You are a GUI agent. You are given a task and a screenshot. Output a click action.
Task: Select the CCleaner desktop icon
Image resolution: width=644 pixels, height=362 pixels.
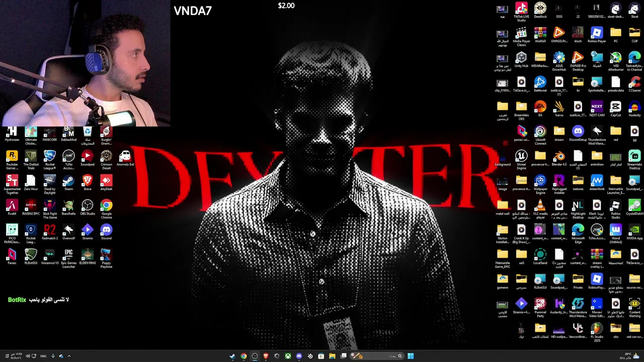point(634,84)
